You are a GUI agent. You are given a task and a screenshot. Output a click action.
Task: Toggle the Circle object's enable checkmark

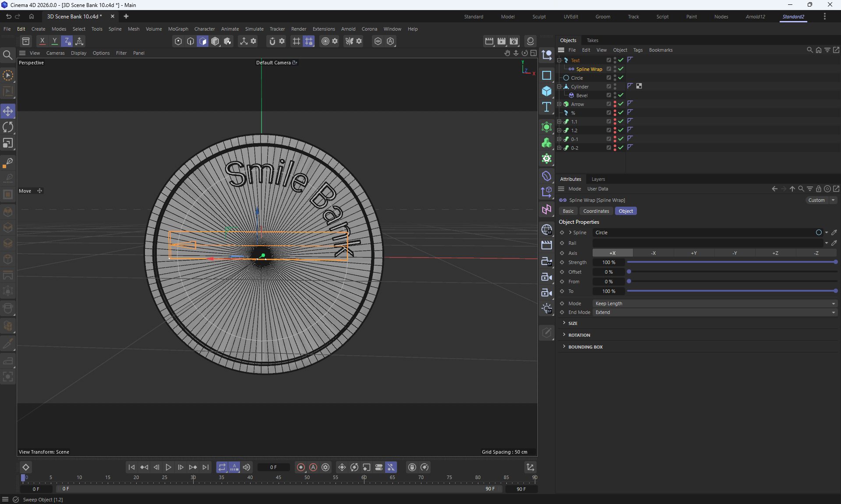[x=621, y=78]
